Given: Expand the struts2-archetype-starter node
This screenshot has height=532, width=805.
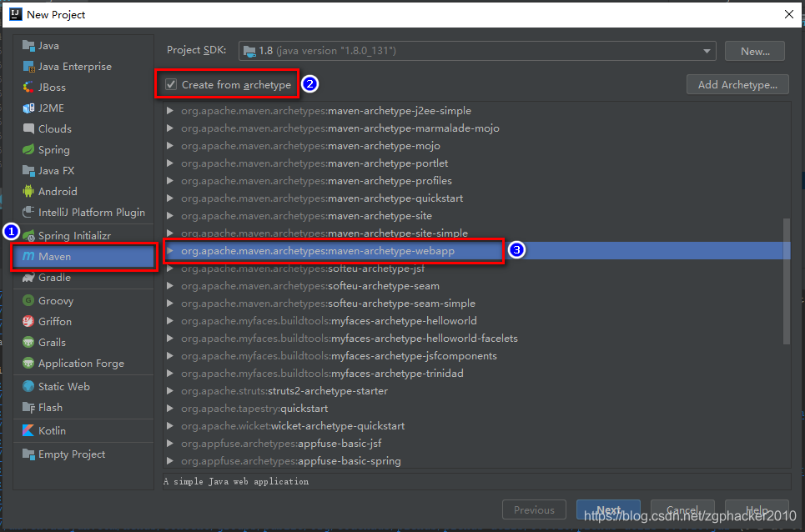Looking at the screenshot, I should point(170,391).
